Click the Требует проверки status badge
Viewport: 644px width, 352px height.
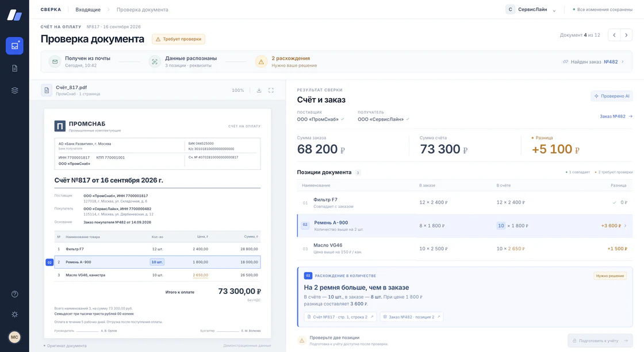pyautogui.click(x=178, y=39)
